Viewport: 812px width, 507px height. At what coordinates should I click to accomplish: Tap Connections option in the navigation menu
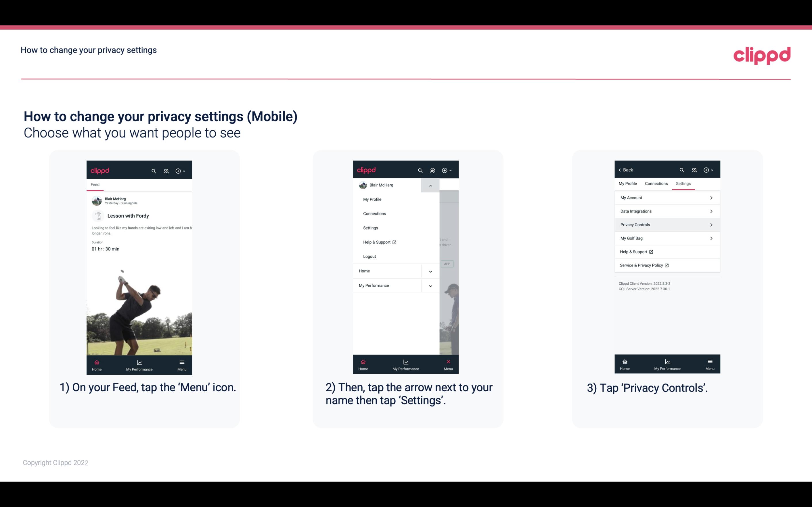374,214
